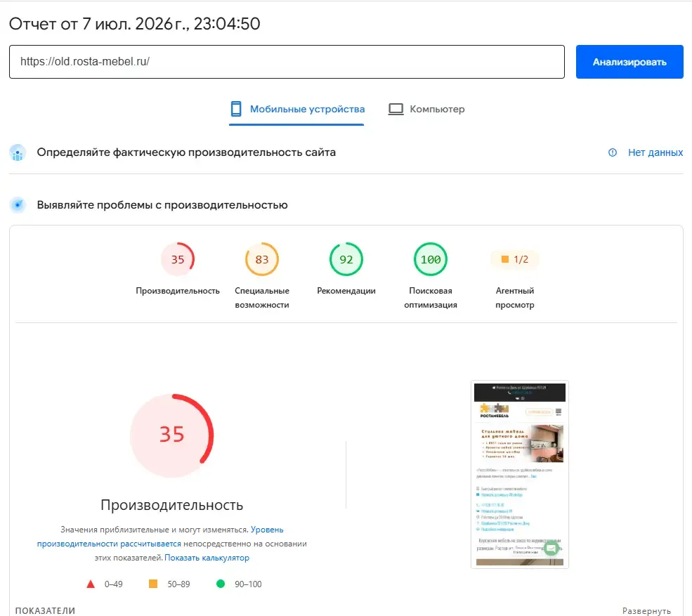
Task: Click the mobile page screenshot thumbnail
Action: click(x=519, y=474)
